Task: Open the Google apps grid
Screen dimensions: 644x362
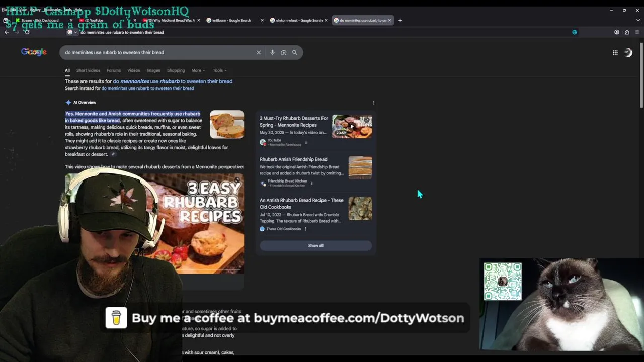Action: pos(615,52)
